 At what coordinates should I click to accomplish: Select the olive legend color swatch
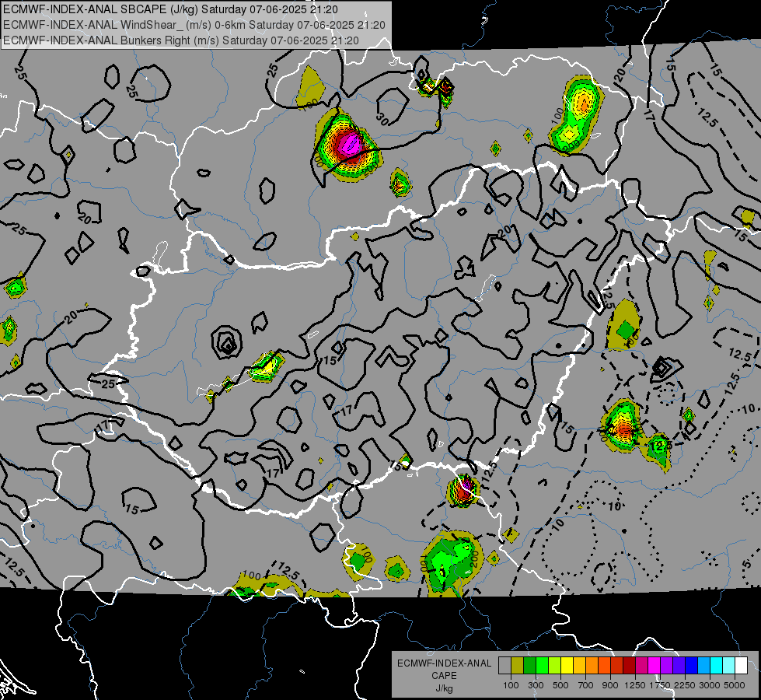pyautogui.click(x=518, y=666)
